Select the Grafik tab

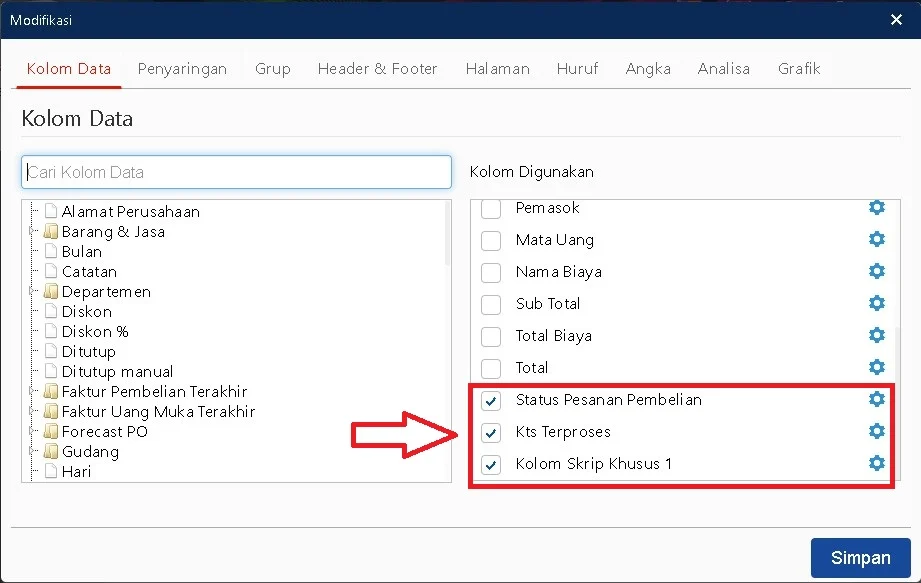[799, 69]
